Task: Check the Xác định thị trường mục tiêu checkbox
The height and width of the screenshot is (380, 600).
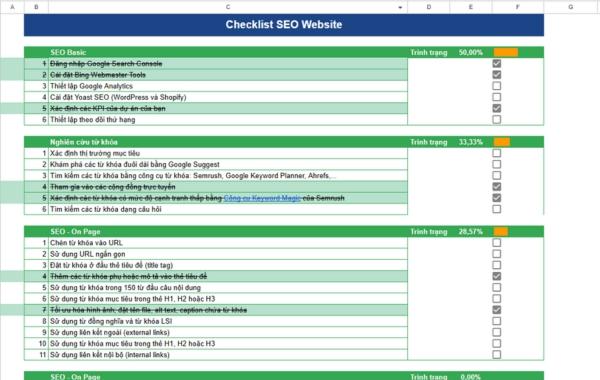Action: [x=497, y=153]
